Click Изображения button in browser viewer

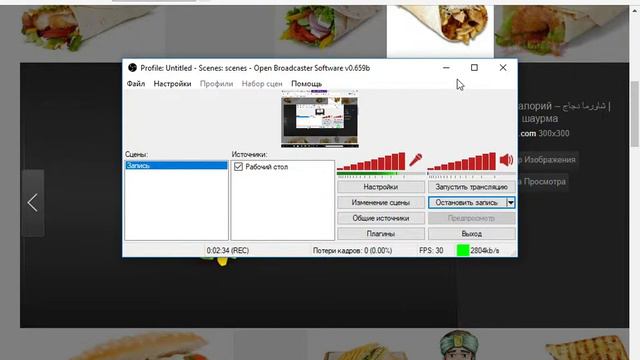click(547, 160)
